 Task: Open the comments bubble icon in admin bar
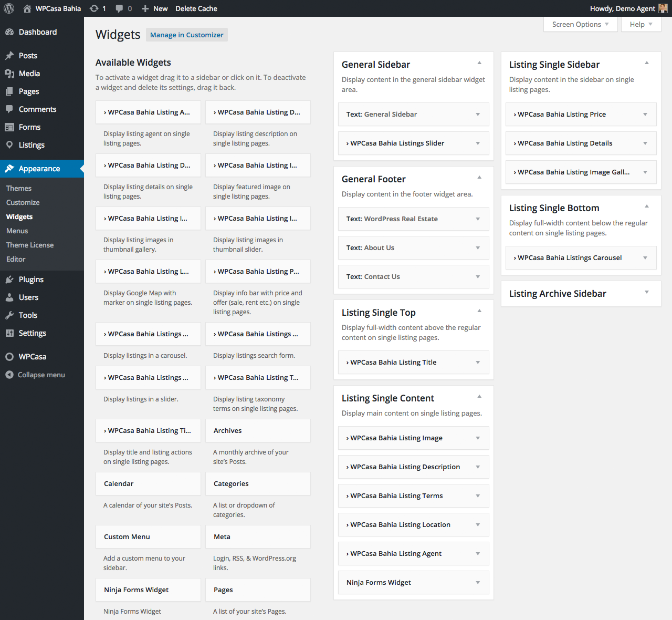click(120, 8)
